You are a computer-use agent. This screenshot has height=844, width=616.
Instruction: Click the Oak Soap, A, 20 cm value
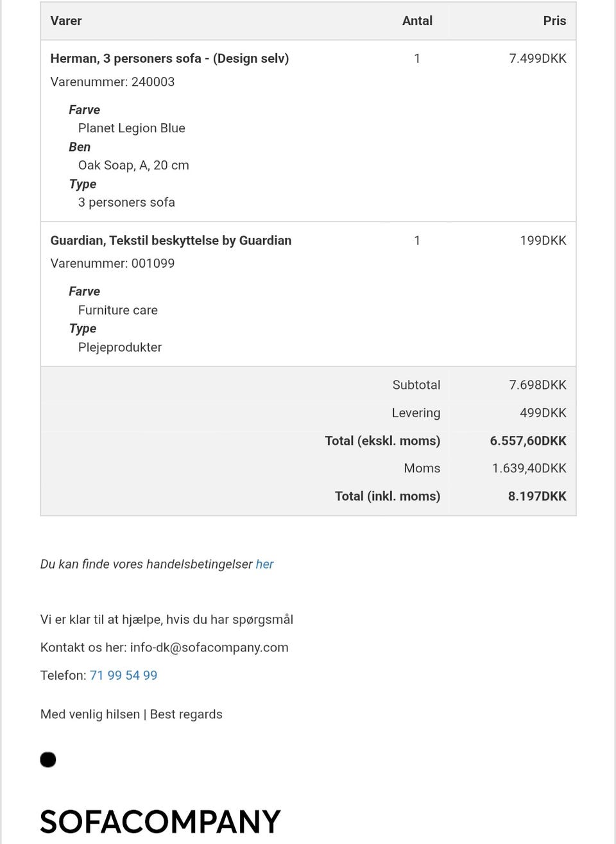[x=133, y=165]
